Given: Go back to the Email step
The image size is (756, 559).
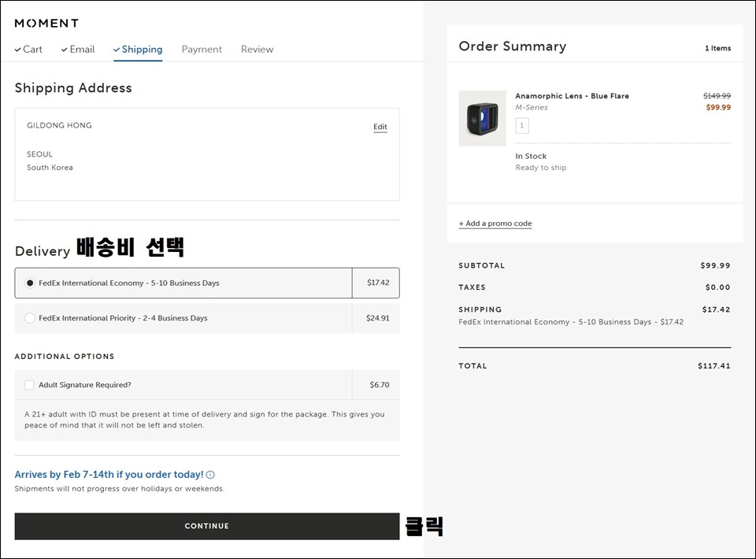Looking at the screenshot, I should [78, 49].
